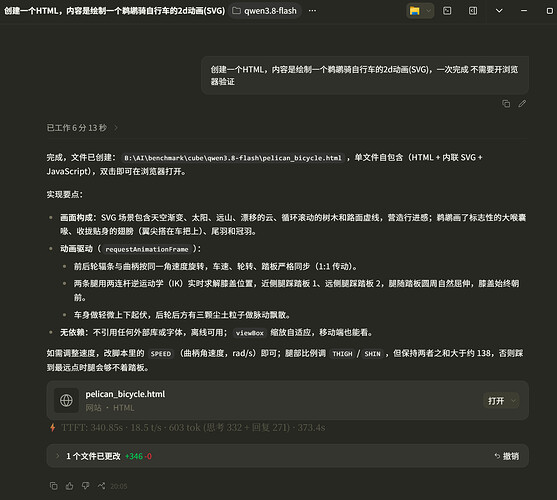Open the qwen3.8-flash project folder chip
The width and height of the screenshot is (557, 500).
coord(265,11)
